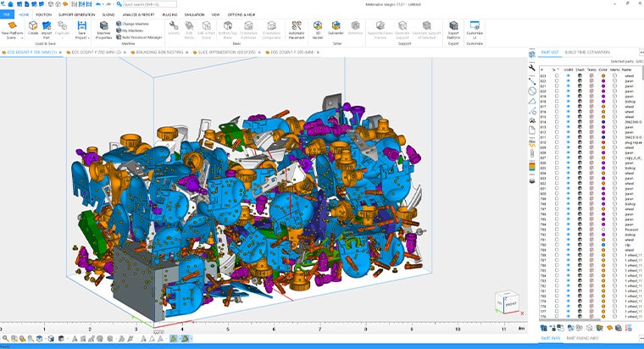
Task: Click the redo arrow in quick access toolbar
Action: coord(108,4)
